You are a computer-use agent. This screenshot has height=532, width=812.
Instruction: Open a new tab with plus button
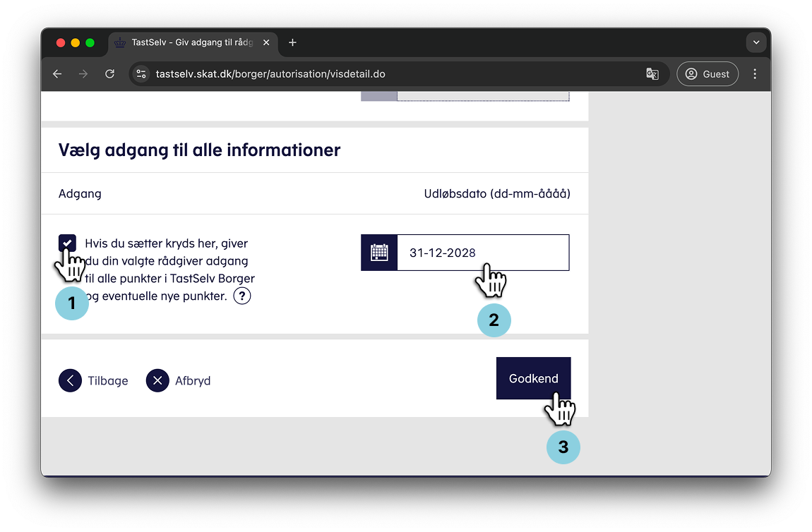pyautogui.click(x=292, y=42)
